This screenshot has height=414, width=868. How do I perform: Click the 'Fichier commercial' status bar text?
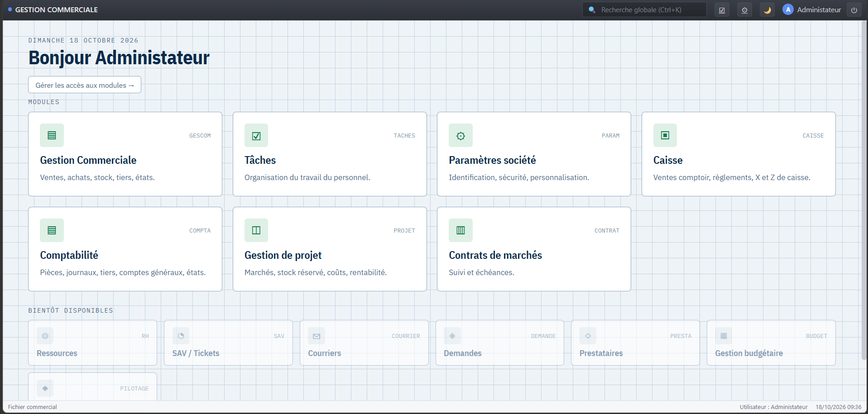33,407
